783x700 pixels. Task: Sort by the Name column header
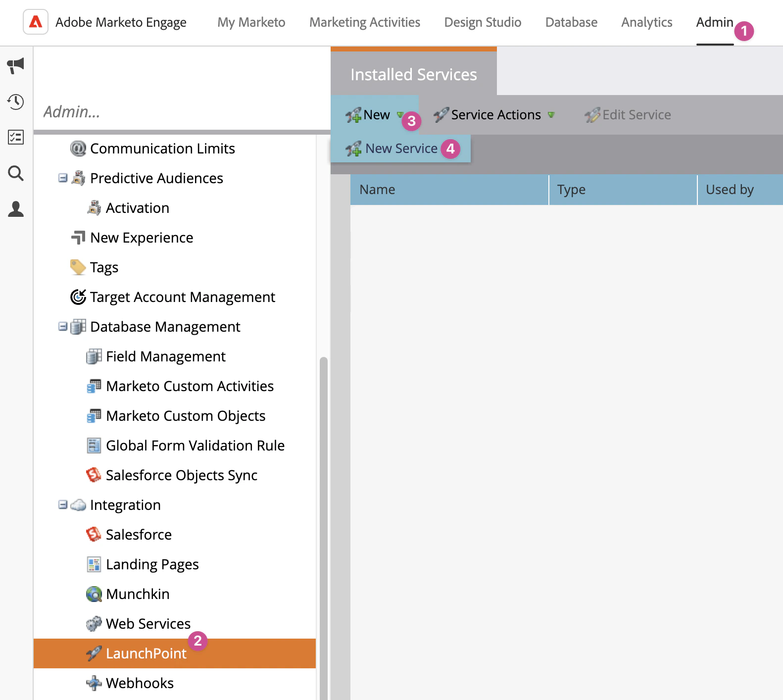(449, 190)
